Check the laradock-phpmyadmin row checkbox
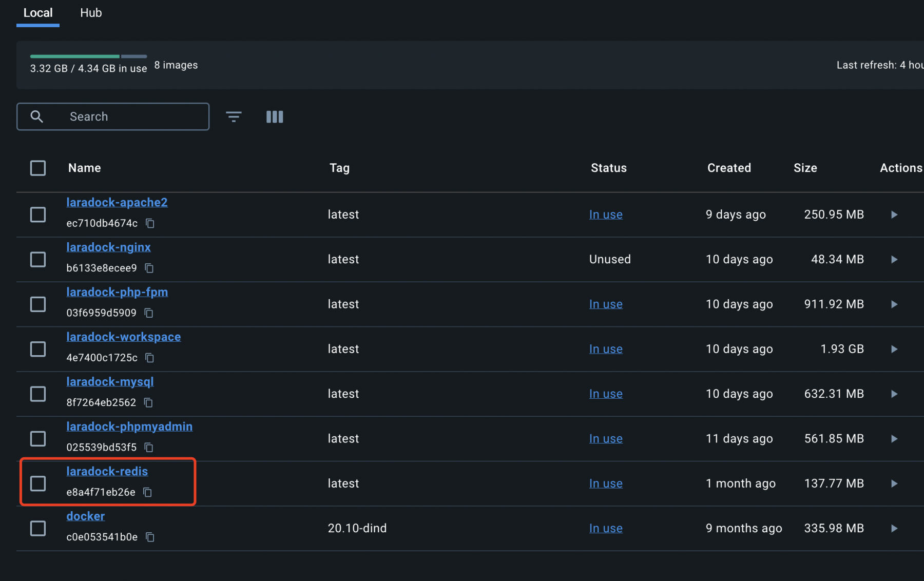Viewport: 924px width, 581px height. point(38,439)
